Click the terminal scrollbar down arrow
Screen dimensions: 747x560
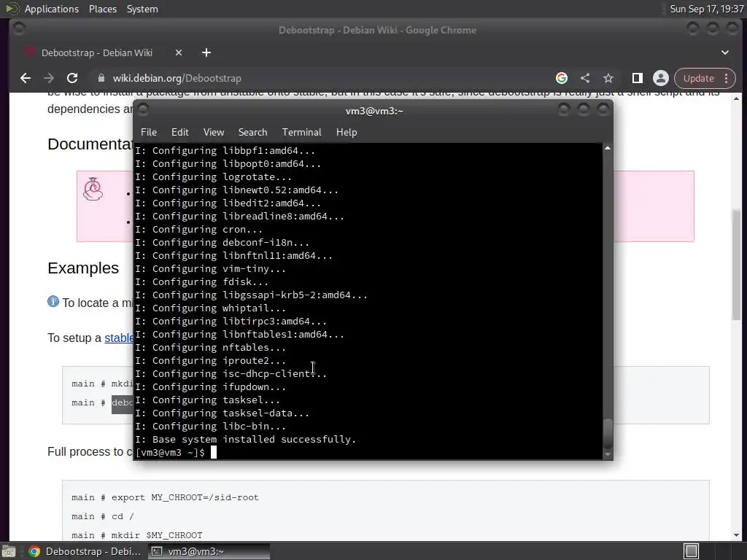(x=608, y=454)
